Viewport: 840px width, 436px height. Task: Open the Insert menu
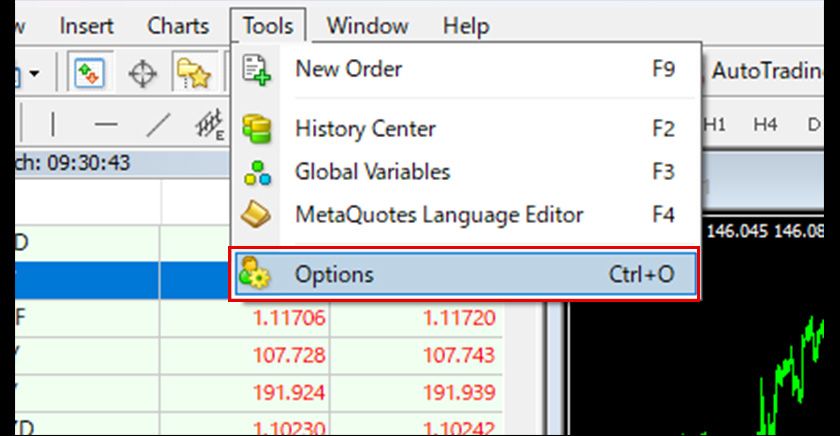pyautogui.click(x=86, y=26)
